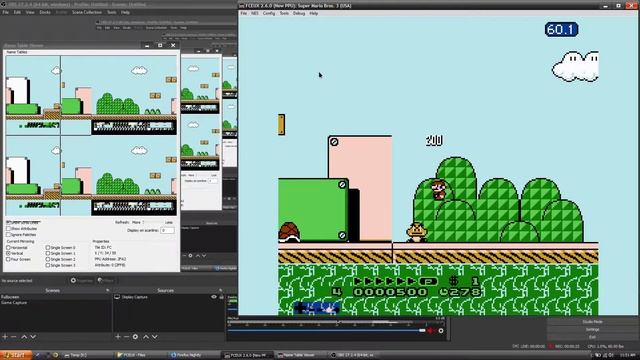Open source properties gear in Sources toolbar
The image size is (640, 360).
[135, 337]
